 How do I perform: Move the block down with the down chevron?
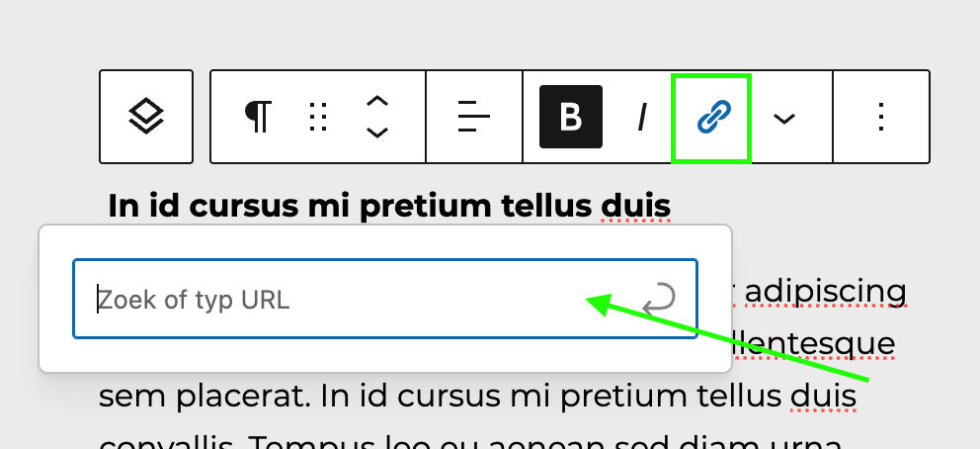pyautogui.click(x=376, y=133)
